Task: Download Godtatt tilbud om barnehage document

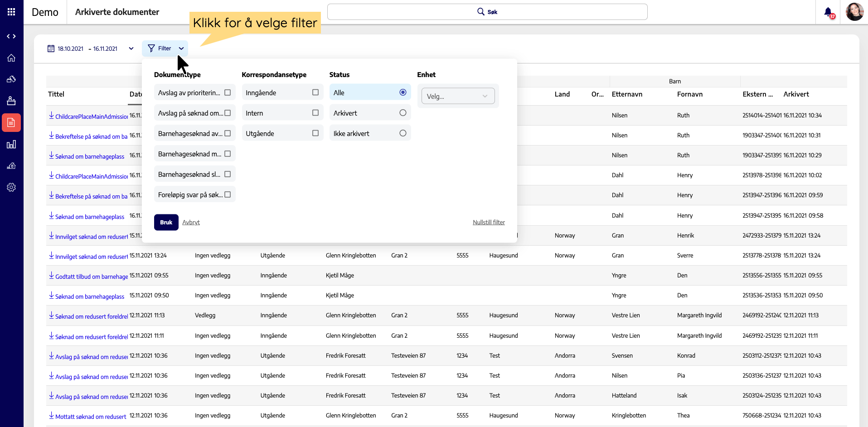Action: click(51, 276)
